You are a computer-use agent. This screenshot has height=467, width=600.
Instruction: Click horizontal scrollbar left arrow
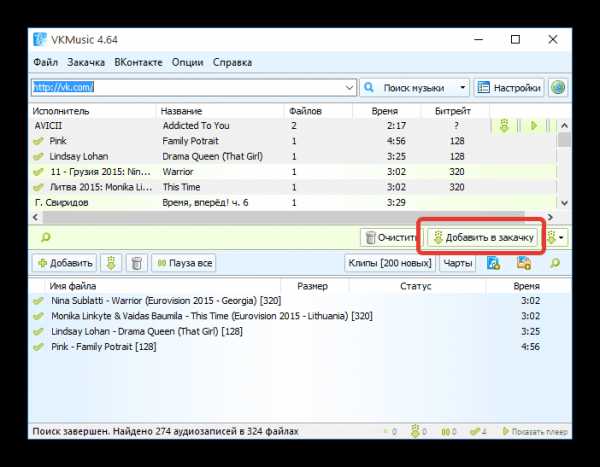36,217
